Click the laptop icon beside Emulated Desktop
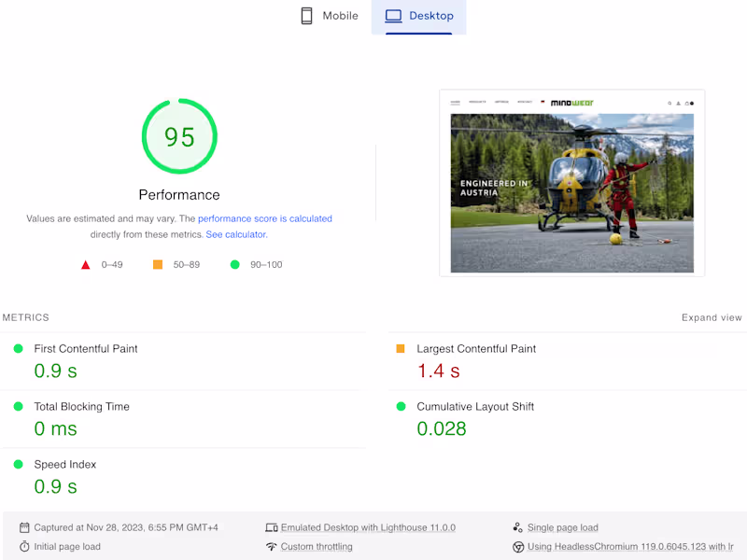 (271, 526)
